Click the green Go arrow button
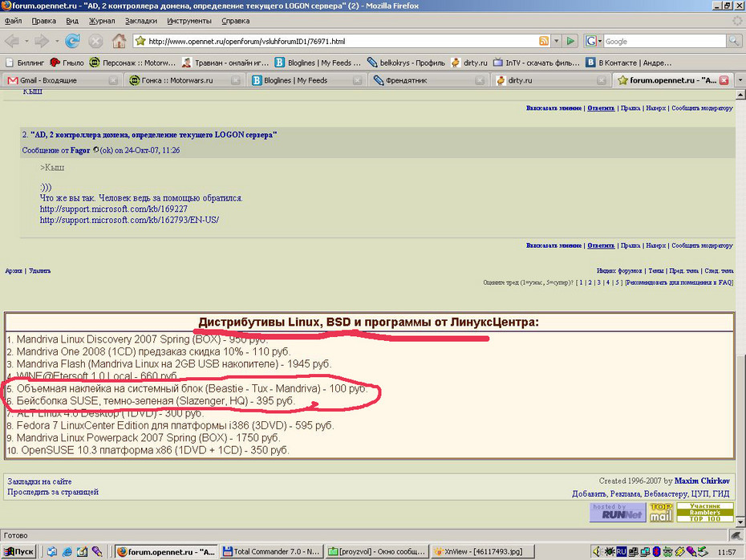 (570, 42)
